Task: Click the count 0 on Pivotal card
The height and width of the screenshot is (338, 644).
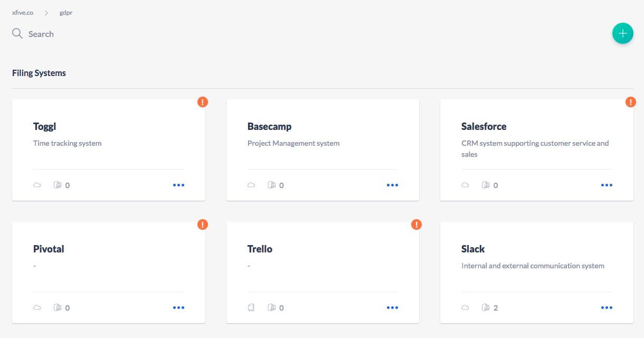Action: [x=68, y=308]
